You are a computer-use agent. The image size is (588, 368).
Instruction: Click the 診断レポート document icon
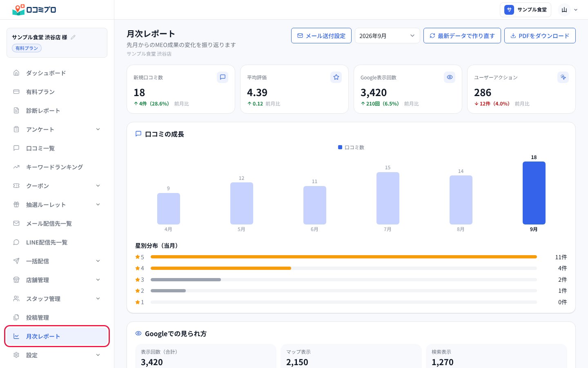(16, 110)
